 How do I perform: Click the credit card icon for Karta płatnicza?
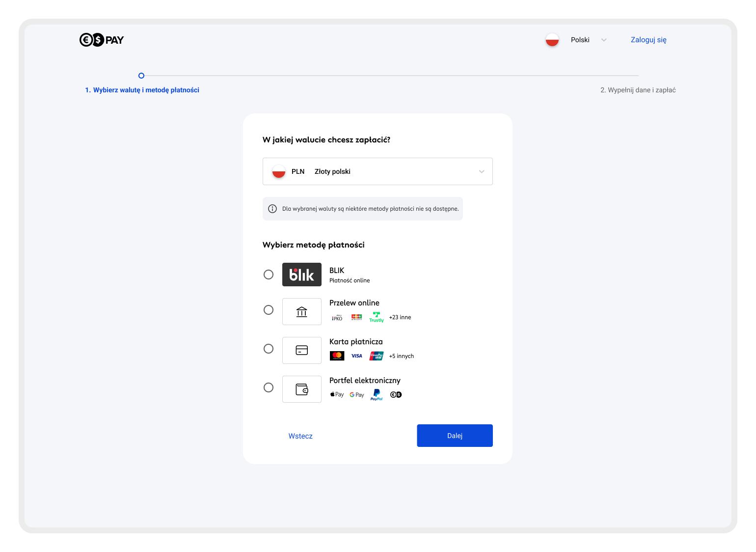301,350
